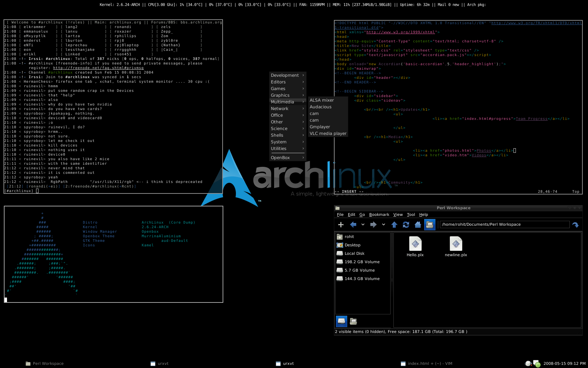Click the jump-to arrow beside the path bar
This screenshot has height=368, width=588.
[575, 225]
